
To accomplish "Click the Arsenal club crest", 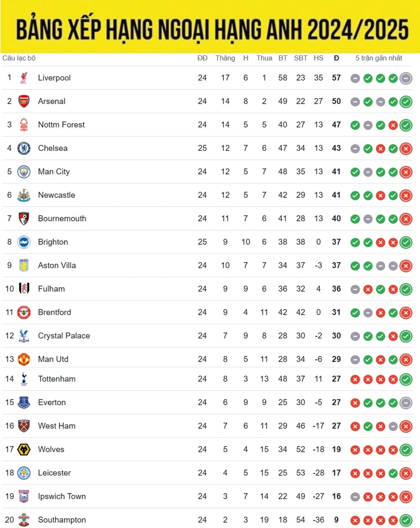I will coord(24,101).
